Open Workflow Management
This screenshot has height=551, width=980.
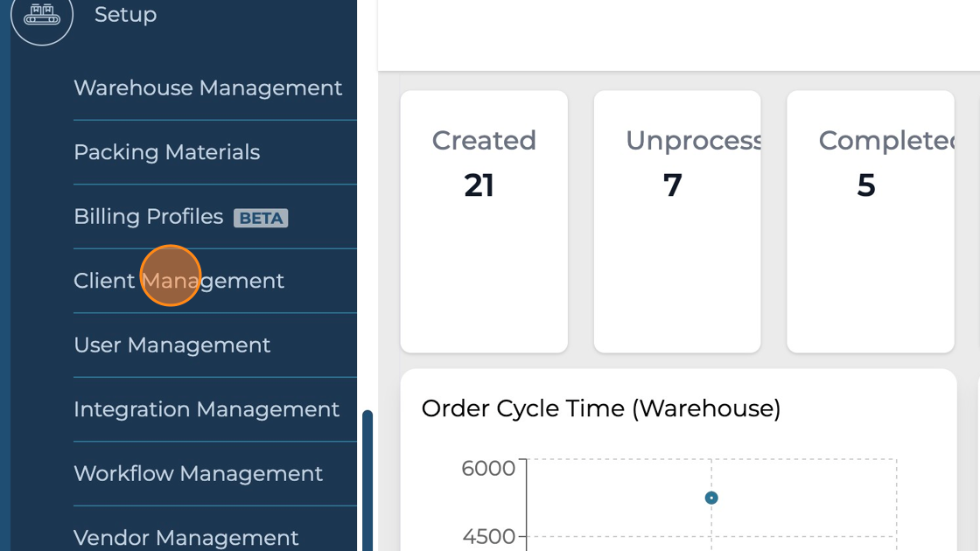[198, 473]
